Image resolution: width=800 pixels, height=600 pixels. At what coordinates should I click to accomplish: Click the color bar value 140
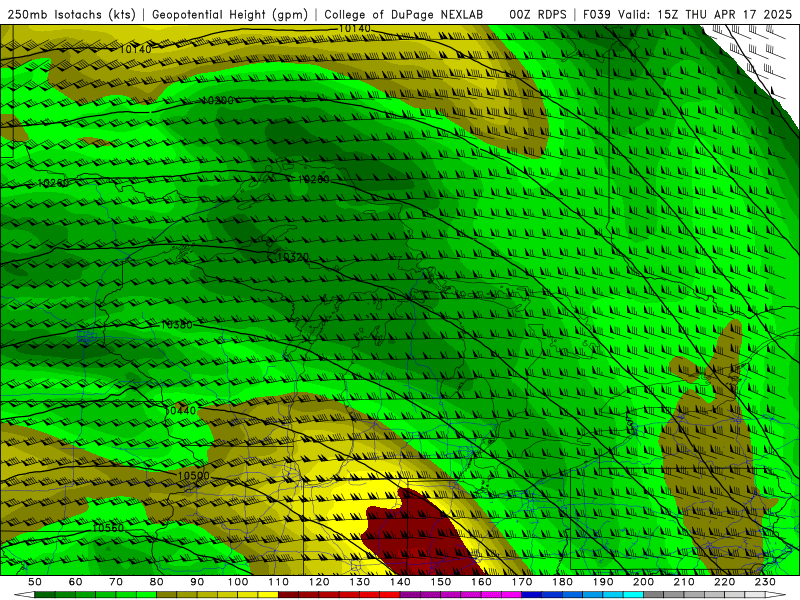[400, 582]
